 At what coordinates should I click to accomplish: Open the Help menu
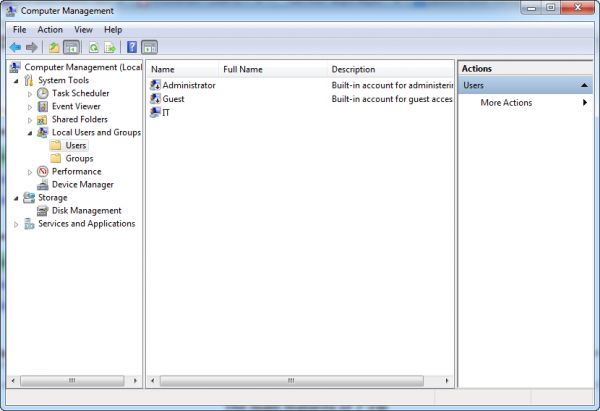(x=113, y=30)
